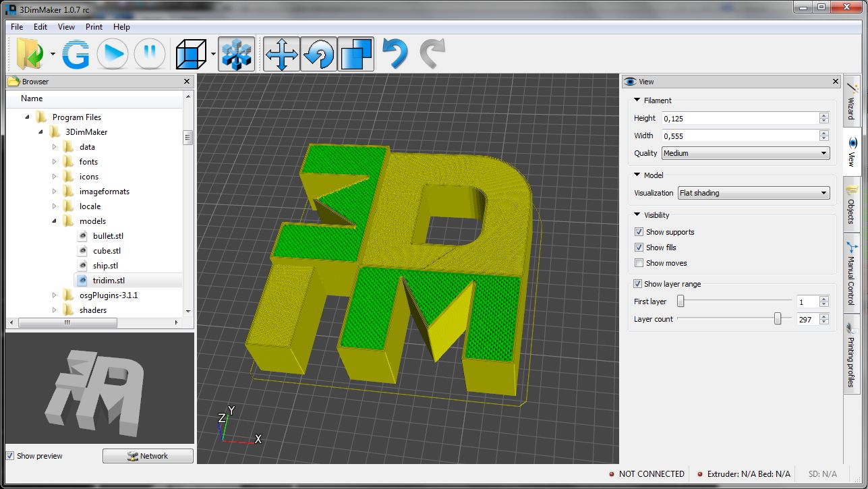
Task: Click the model preview thumbnail
Action: click(x=100, y=388)
